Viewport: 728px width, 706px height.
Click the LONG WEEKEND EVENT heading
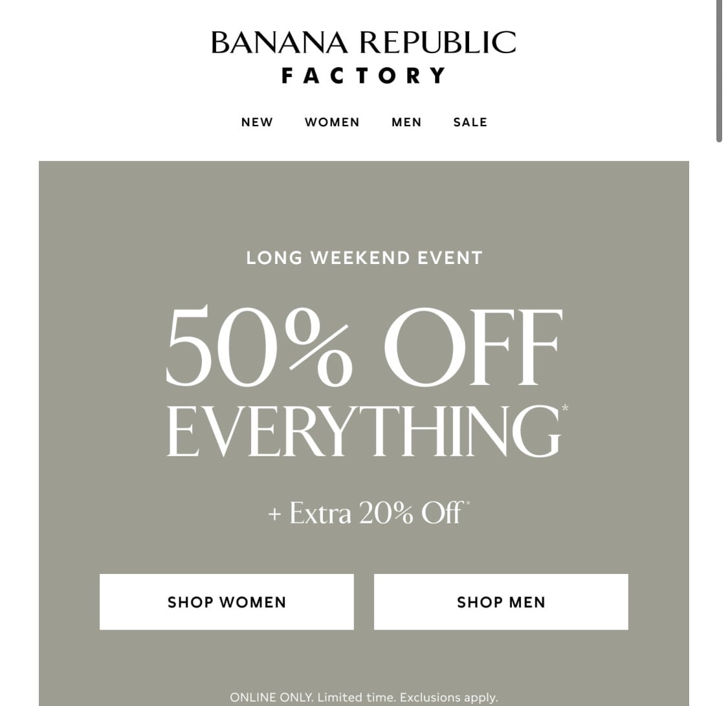364,258
